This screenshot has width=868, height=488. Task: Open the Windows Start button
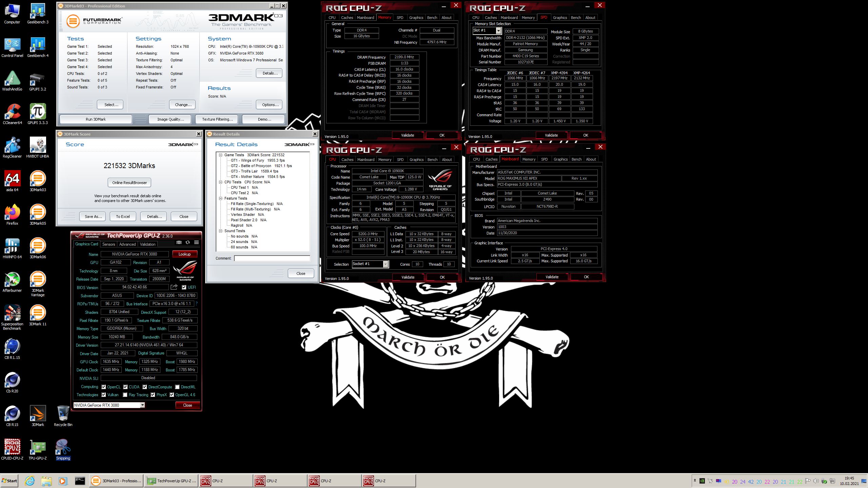(x=9, y=481)
